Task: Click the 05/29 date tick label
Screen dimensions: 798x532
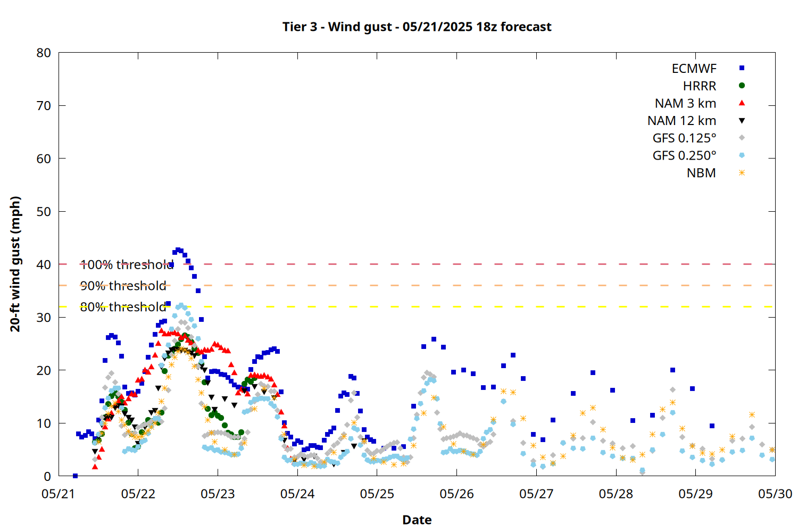Action: pos(695,494)
